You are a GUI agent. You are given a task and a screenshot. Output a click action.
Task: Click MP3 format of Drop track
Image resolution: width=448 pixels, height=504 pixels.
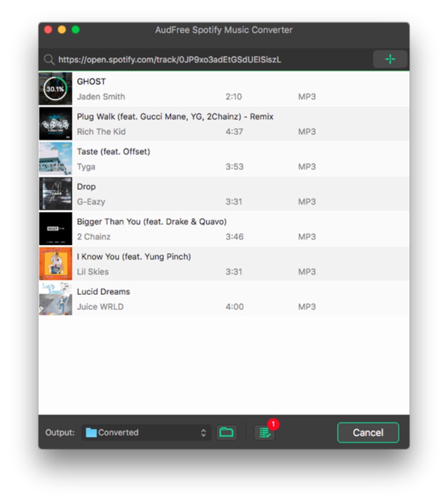point(306,201)
